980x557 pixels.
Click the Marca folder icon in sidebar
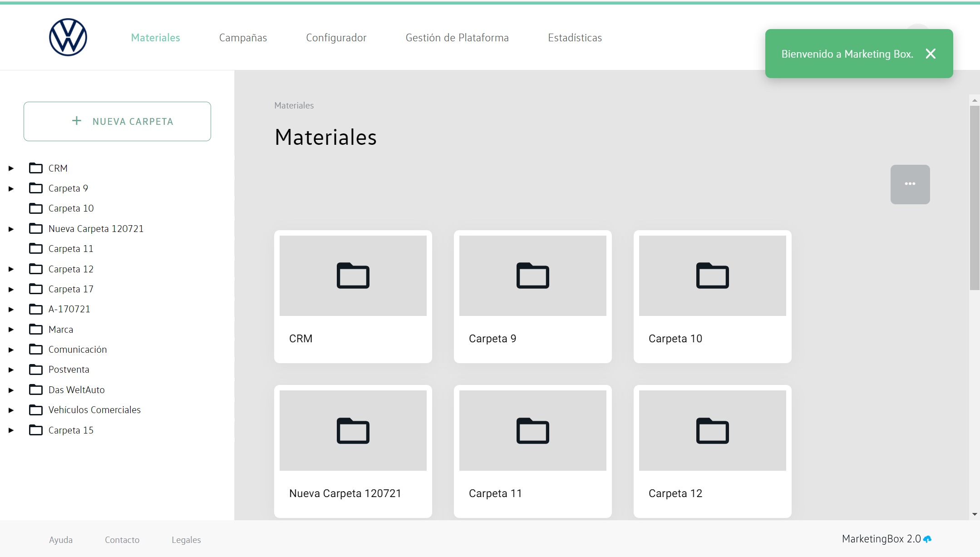[x=36, y=329]
